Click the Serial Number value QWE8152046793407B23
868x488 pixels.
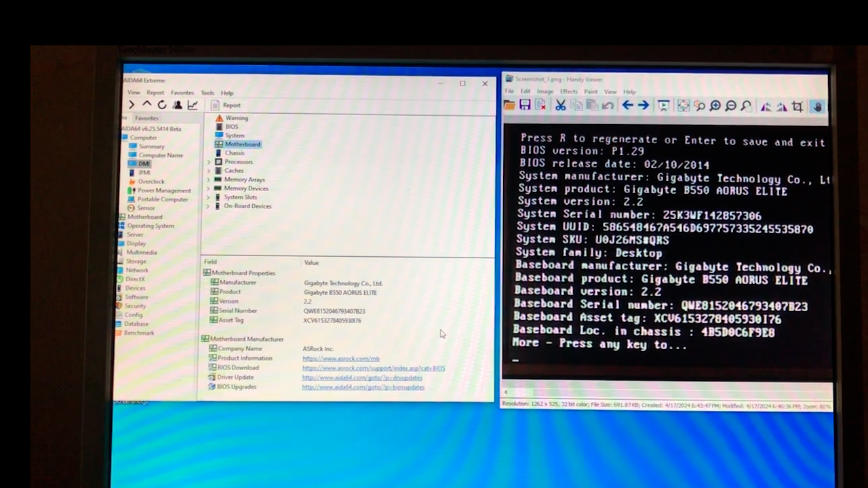[334, 311]
